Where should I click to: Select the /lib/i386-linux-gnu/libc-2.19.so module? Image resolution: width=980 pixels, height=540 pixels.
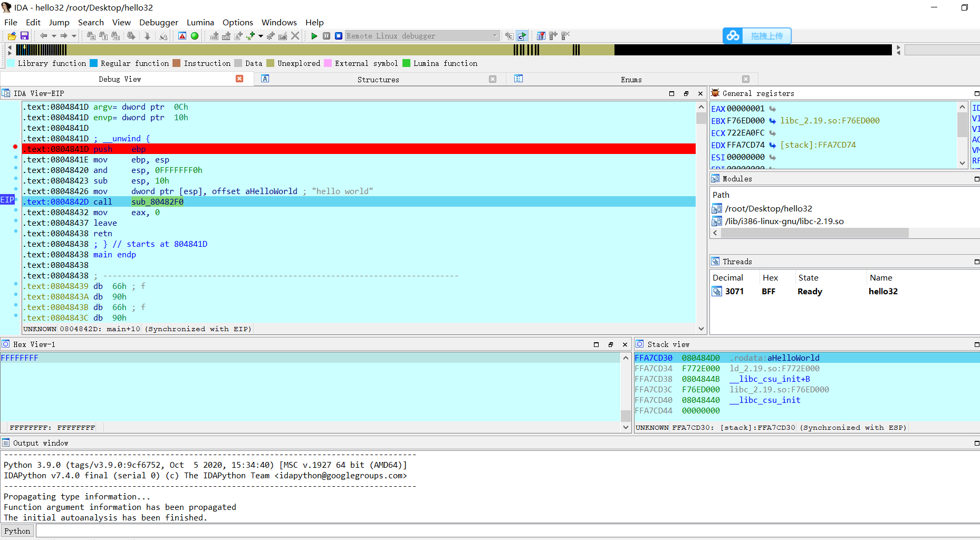tap(784, 221)
